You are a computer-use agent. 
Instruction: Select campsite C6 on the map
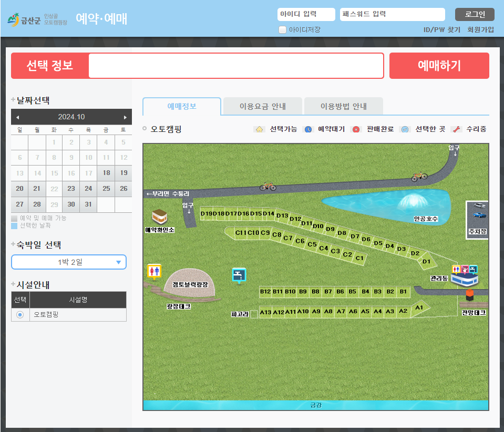pos(300,241)
